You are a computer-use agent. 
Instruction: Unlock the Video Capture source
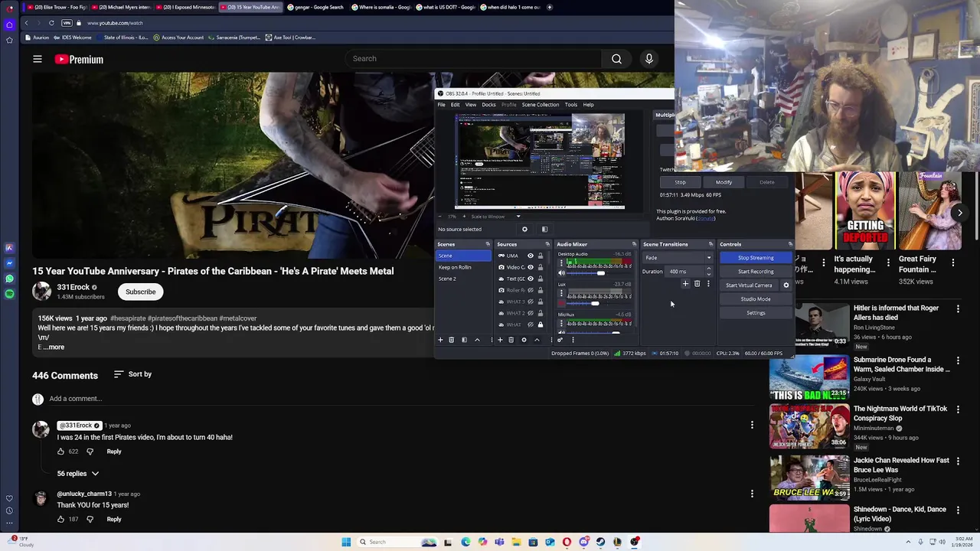[x=540, y=267]
